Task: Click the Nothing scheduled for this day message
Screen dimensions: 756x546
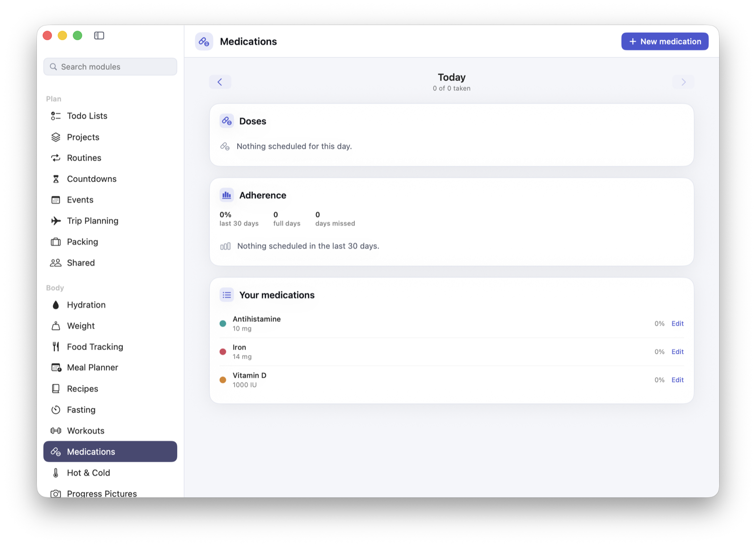Action: coord(294,147)
